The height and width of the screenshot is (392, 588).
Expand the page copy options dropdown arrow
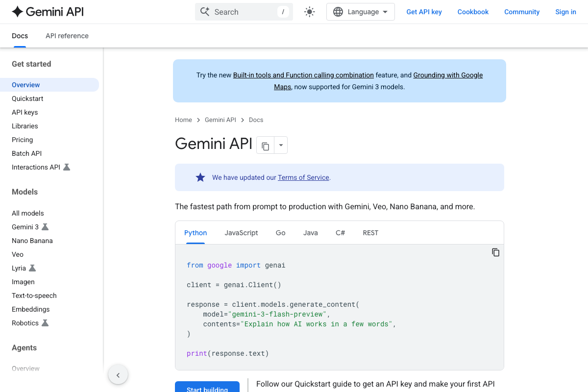[x=281, y=145]
